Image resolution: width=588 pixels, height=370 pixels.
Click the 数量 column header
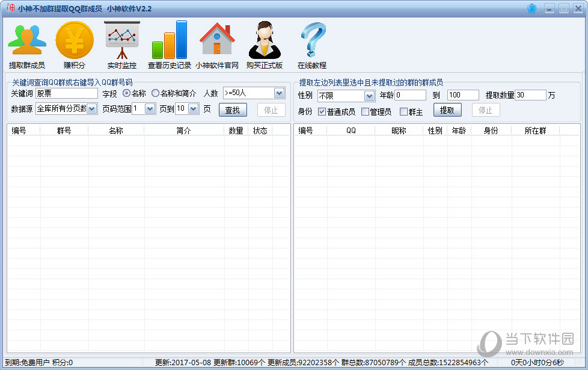[236, 130]
